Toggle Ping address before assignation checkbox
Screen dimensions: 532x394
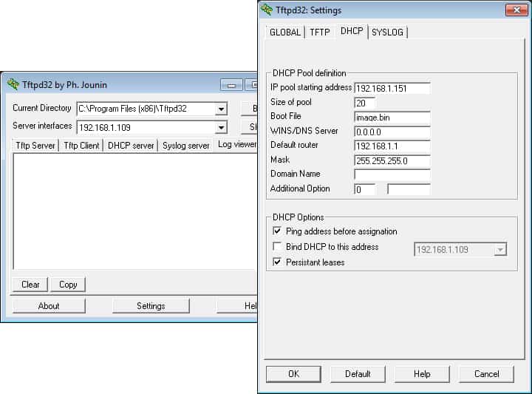278,231
